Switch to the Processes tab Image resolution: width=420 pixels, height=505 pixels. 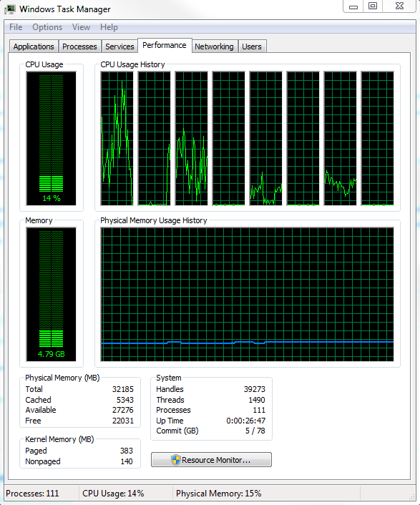(79, 46)
